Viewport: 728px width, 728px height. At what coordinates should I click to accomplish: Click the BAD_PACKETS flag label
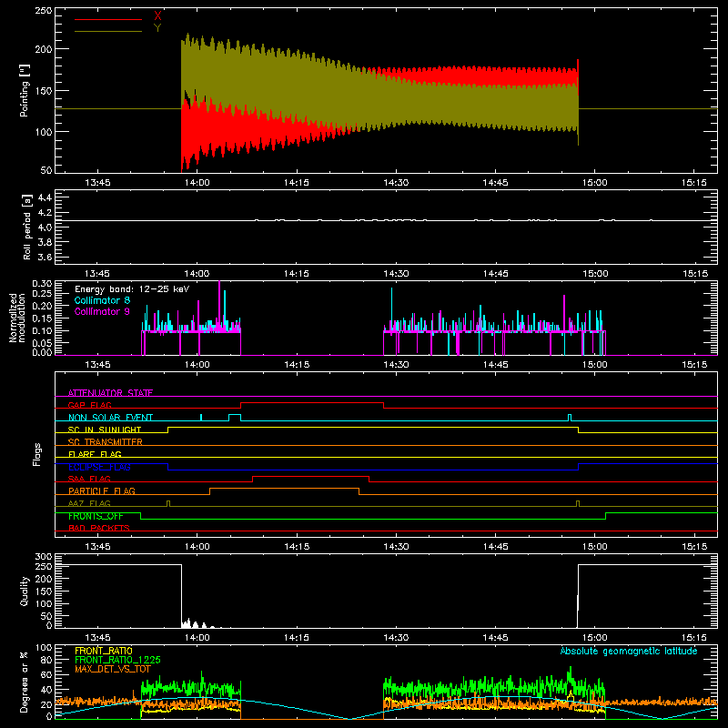(99, 528)
